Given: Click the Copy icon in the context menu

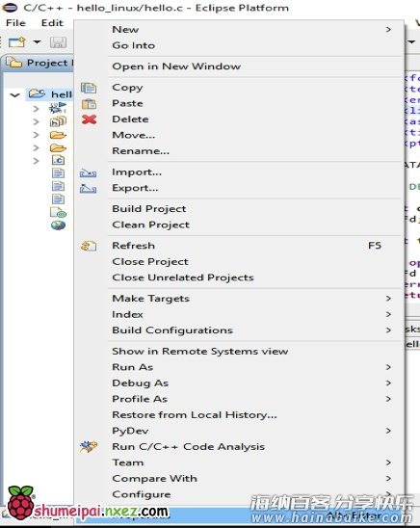Looking at the screenshot, I should pos(89,89).
